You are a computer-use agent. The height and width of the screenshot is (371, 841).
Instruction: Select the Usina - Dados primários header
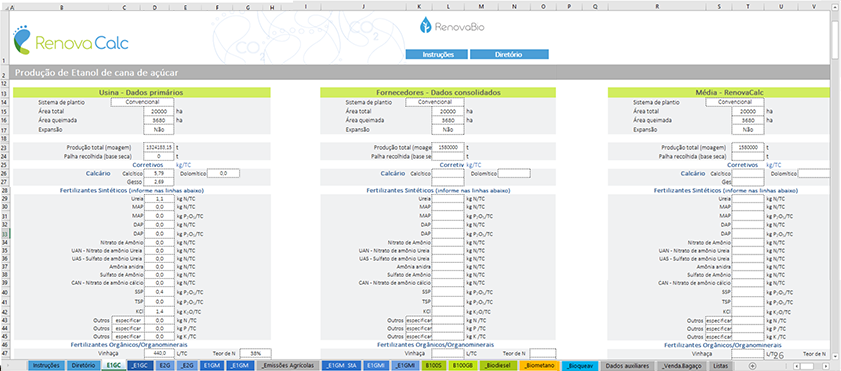click(142, 92)
